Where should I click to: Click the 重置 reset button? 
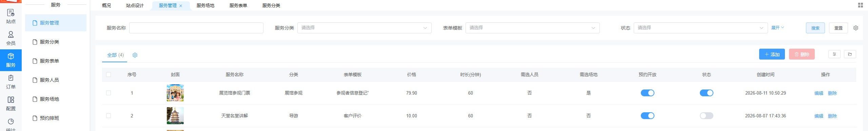point(839,28)
